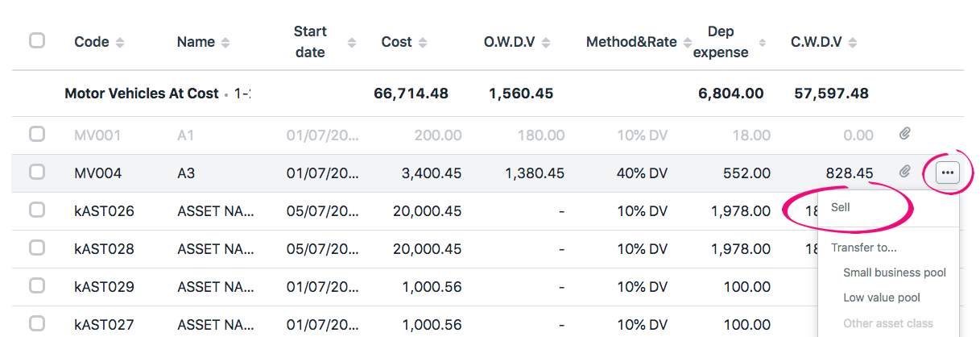The height and width of the screenshot is (337, 980).
Task: Click group total cost 66,714.48
Action: pyautogui.click(x=411, y=94)
